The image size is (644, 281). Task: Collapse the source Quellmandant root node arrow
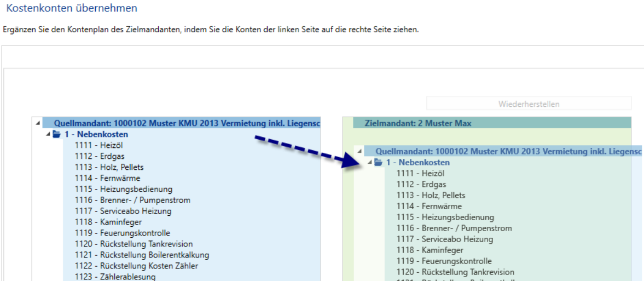(x=38, y=123)
